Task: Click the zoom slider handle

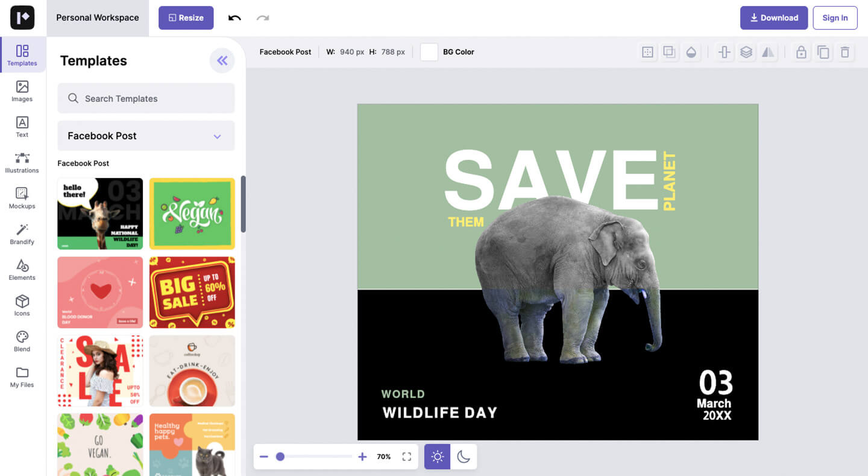Action: (x=280, y=457)
